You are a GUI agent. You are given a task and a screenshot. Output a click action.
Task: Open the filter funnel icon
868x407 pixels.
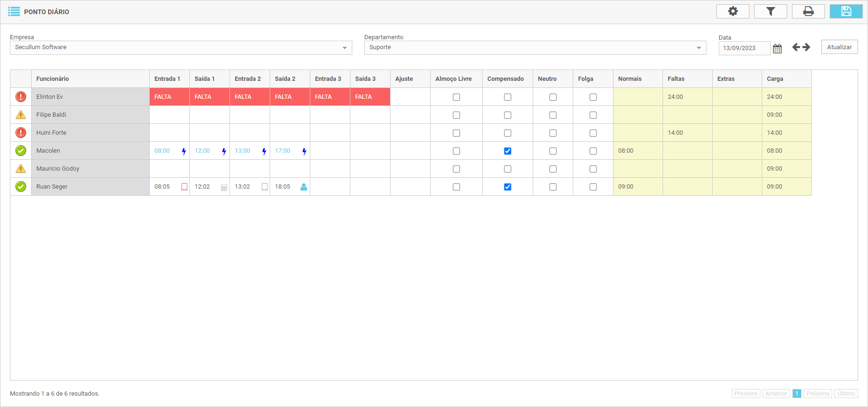(x=770, y=11)
